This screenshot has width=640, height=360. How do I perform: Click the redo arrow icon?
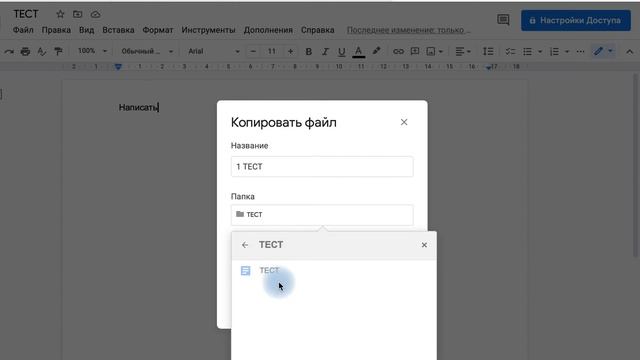9,51
